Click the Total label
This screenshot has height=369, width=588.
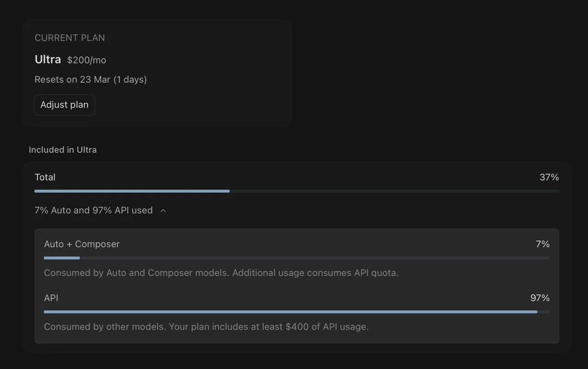click(x=45, y=177)
